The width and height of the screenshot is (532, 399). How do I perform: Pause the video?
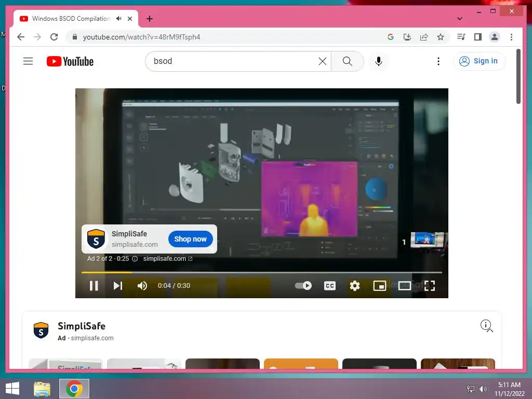pos(94,286)
